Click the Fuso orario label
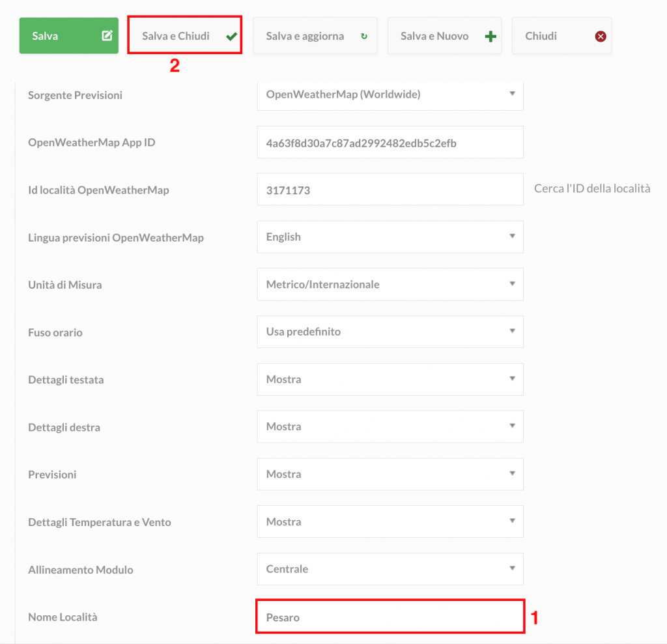This screenshot has height=644, width=667. 55,332
